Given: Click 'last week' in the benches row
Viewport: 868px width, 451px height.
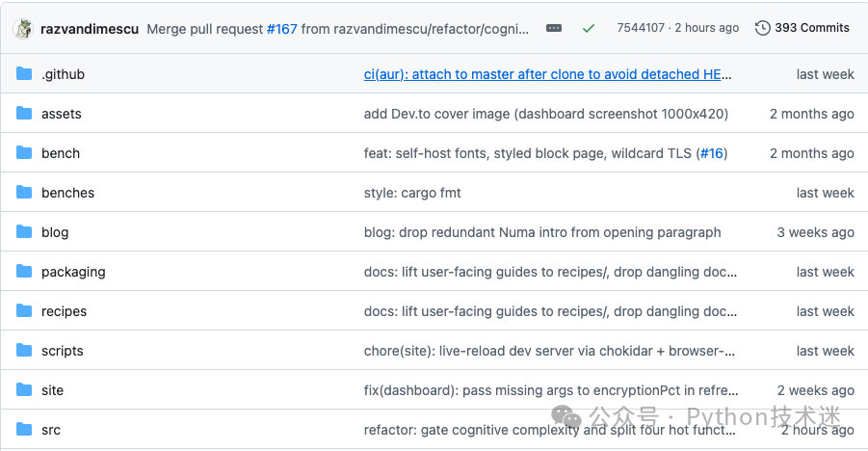Looking at the screenshot, I should click(x=825, y=193).
